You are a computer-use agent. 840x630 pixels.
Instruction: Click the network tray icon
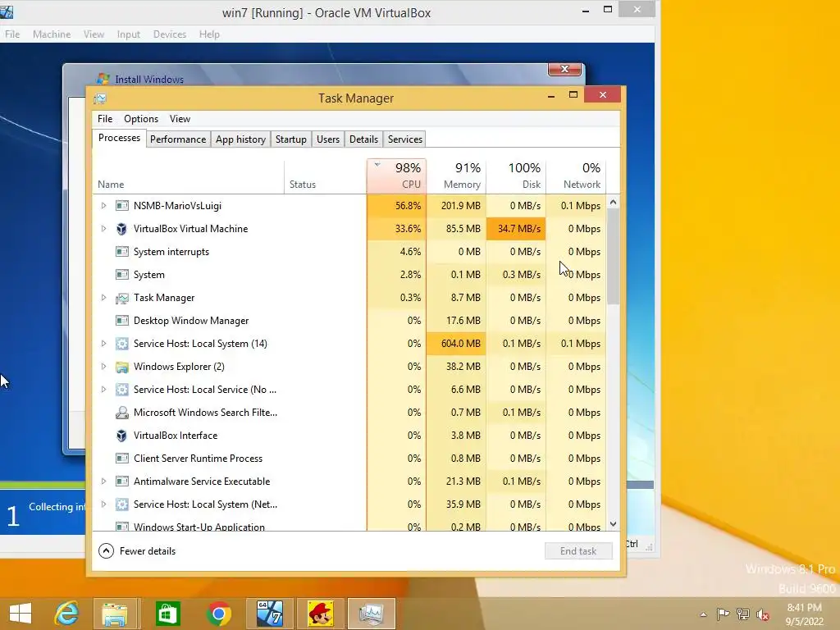click(742, 614)
